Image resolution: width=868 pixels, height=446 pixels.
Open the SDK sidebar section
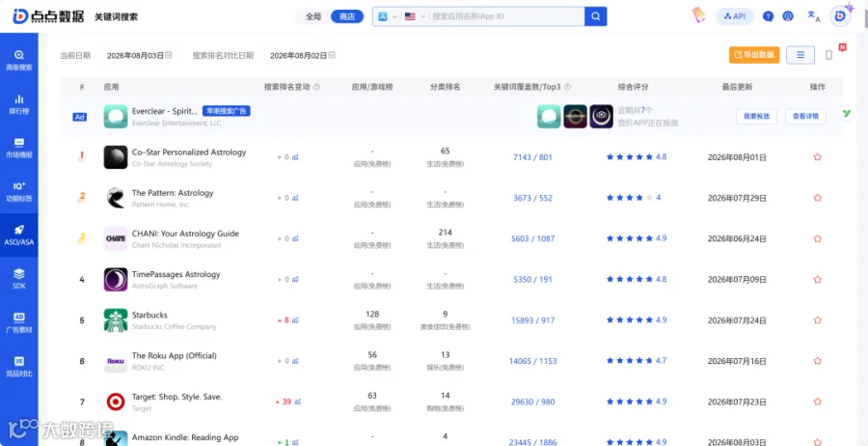(x=19, y=279)
